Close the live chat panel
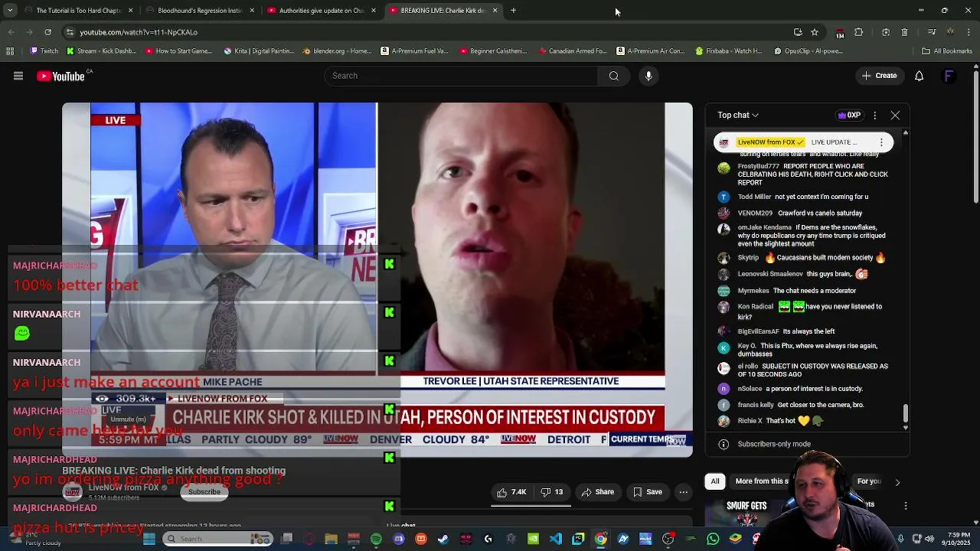 point(895,116)
